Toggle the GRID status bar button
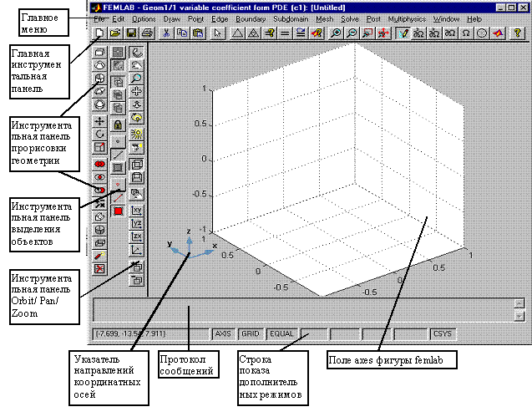 (251, 333)
